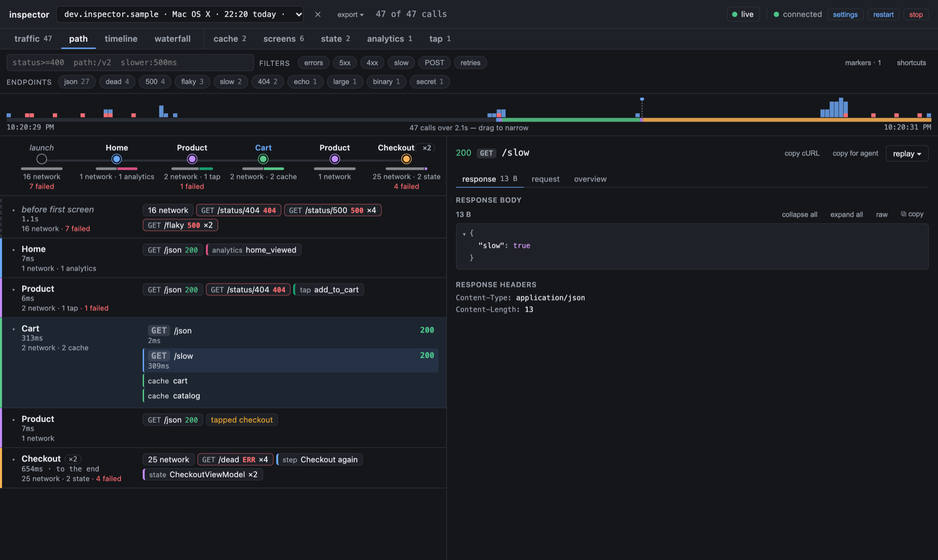This screenshot has height=560, width=938.
Task: Switch to the timeline tab
Action: point(121,39)
